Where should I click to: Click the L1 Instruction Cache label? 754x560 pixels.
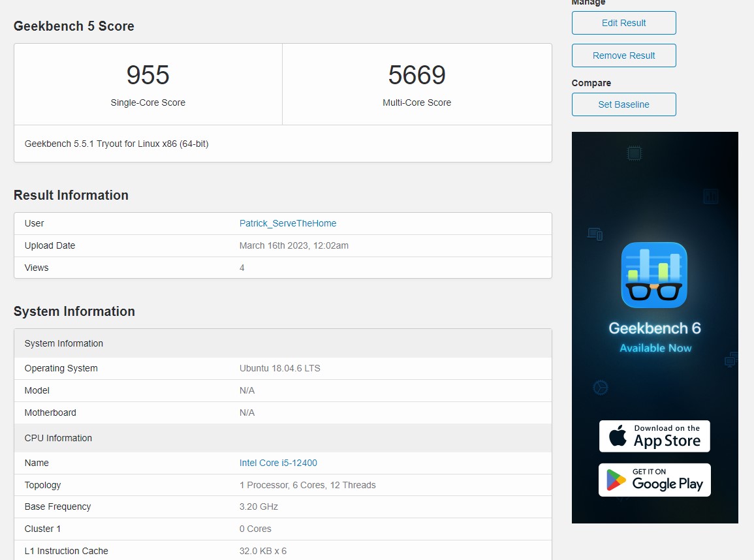67,552
